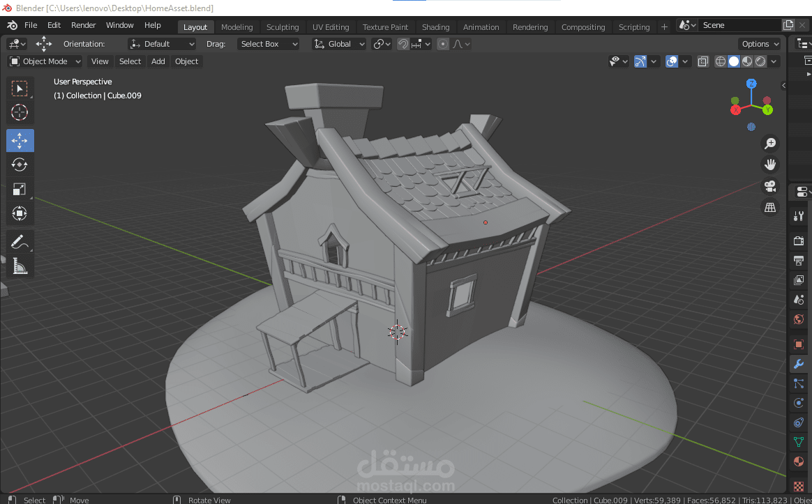Screen dimensions: 812x504
Task: Click the Pan view hand icon
Action: point(770,165)
